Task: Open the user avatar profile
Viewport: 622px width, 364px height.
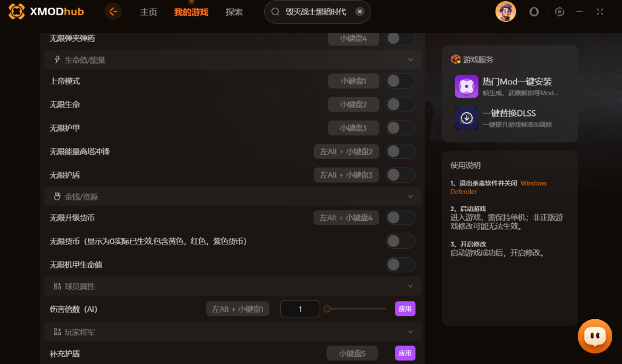Action: point(505,12)
